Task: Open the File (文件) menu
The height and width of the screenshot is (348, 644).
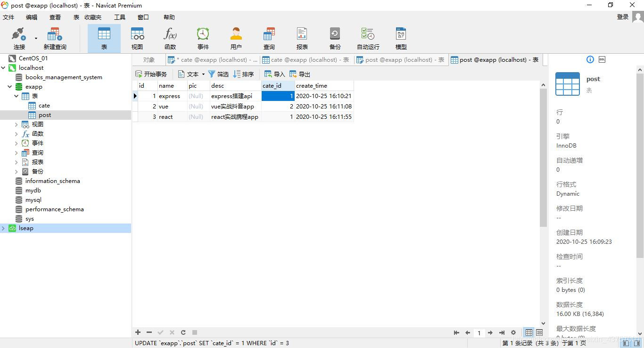Action: tap(8, 17)
